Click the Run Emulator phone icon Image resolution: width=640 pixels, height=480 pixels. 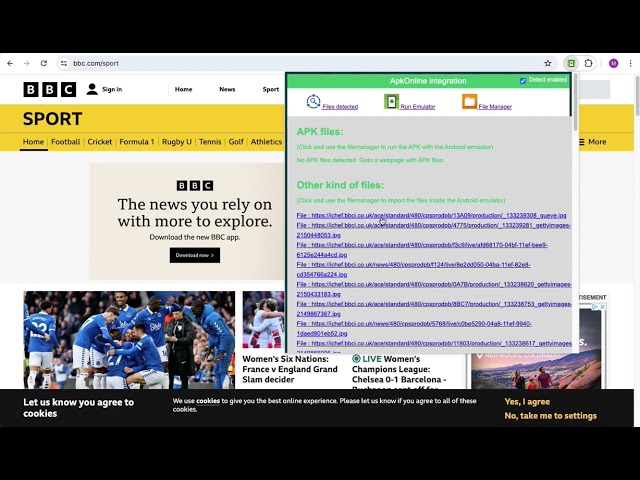pyautogui.click(x=391, y=102)
